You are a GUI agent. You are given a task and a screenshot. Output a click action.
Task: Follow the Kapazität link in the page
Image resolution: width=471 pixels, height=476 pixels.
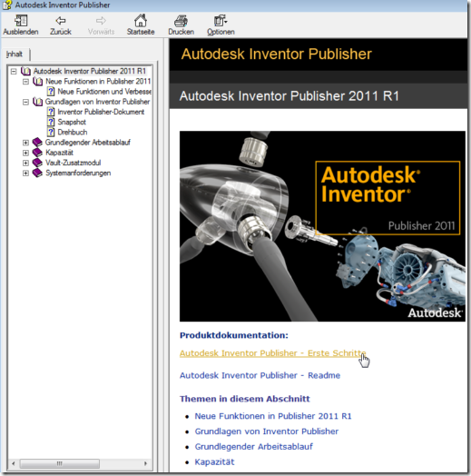pos(214,462)
